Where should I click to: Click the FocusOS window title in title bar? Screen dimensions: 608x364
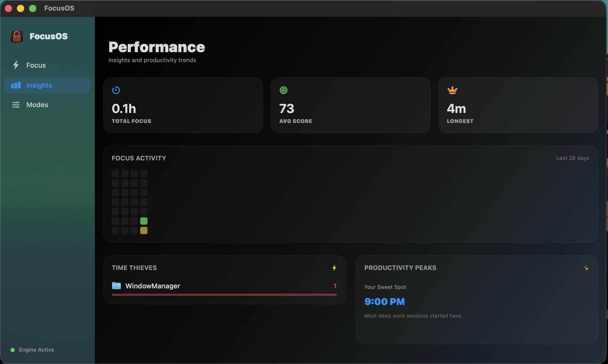pos(59,8)
